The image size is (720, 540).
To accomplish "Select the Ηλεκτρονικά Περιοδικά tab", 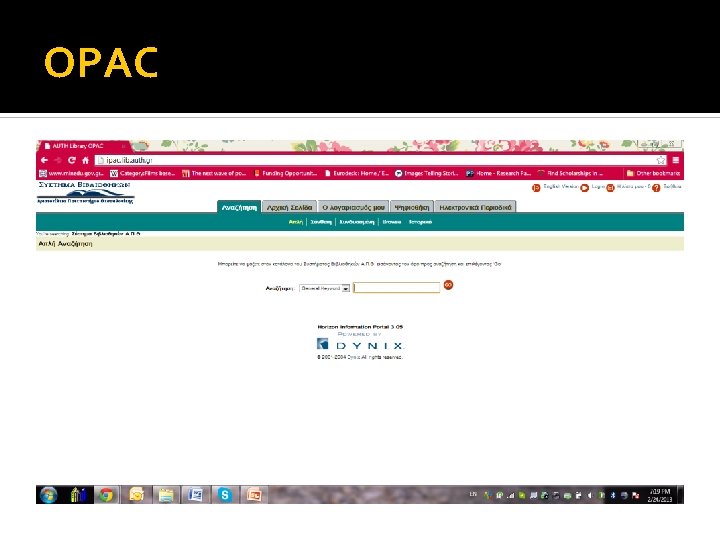I will [x=475, y=208].
